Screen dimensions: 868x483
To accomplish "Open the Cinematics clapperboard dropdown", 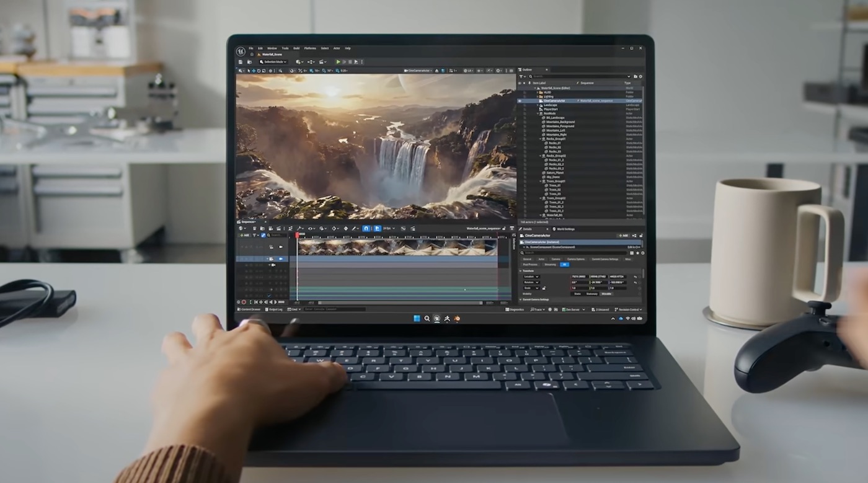I will pos(322,62).
